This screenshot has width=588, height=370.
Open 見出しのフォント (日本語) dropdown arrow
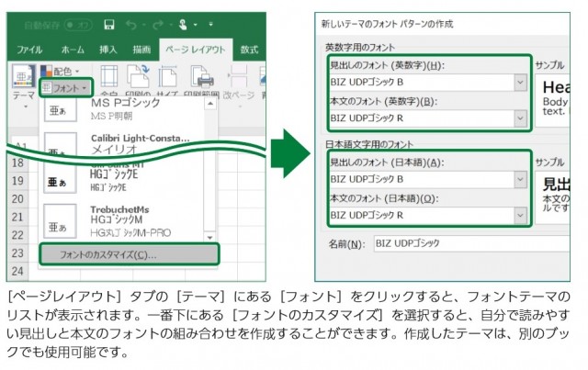520,179
